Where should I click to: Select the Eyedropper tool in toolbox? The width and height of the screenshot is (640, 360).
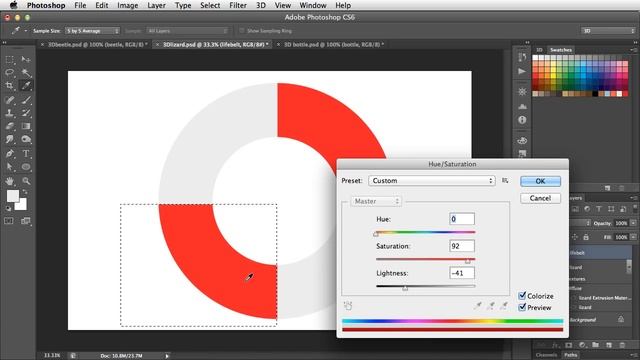[x=26, y=86]
